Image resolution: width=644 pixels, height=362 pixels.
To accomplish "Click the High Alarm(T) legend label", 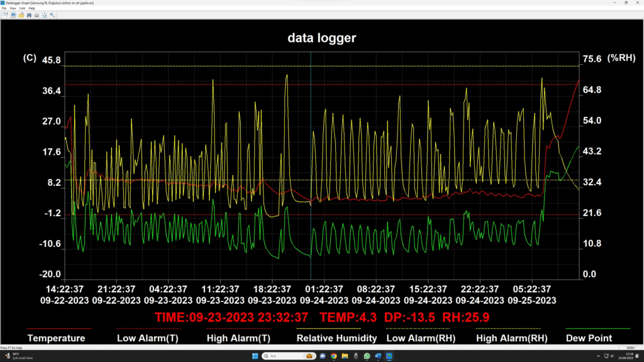I will pyautogui.click(x=238, y=338).
